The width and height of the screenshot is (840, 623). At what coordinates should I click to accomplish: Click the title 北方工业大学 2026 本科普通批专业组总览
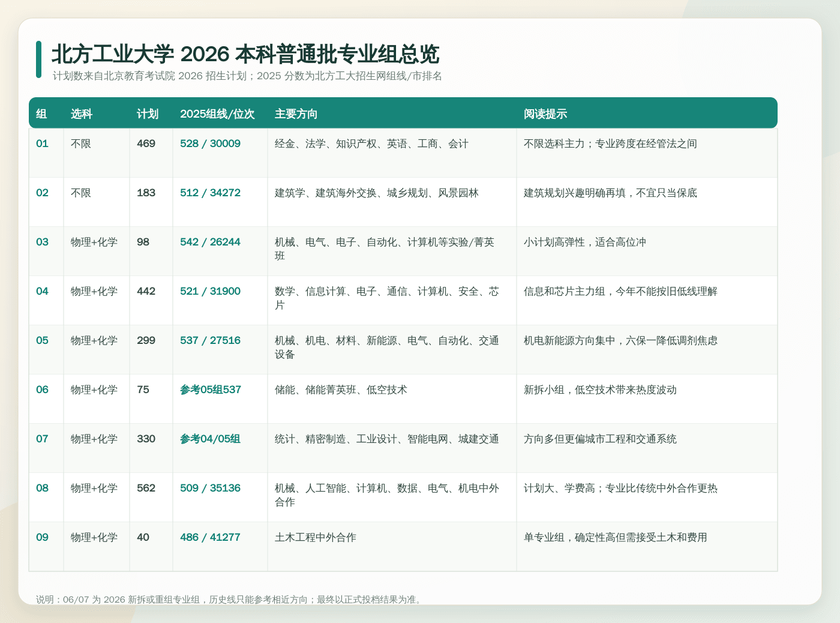click(x=245, y=54)
